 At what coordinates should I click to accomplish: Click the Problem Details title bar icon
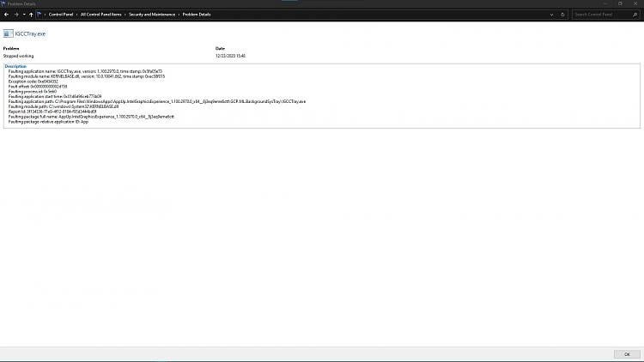coord(3,3)
